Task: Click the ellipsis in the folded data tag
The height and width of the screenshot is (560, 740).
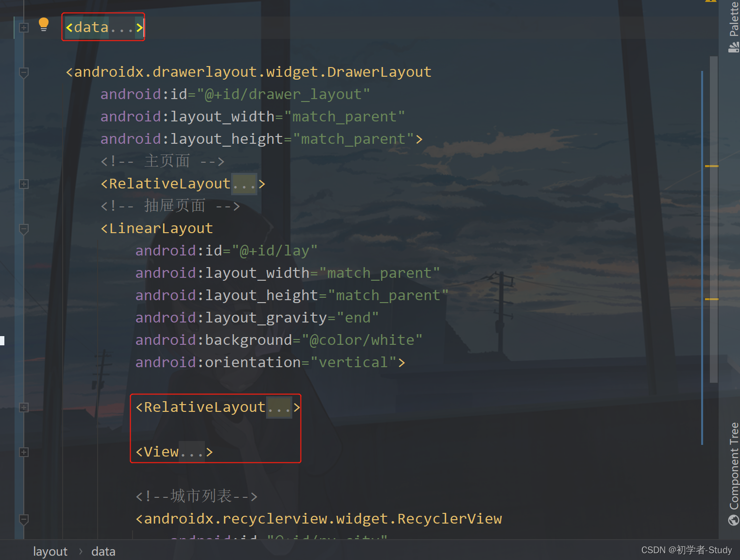Action: tap(121, 28)
